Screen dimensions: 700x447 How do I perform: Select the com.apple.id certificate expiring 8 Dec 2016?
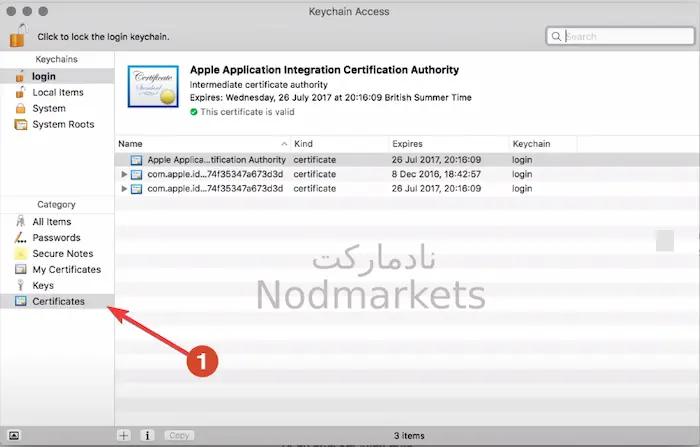(x=407, y=174)
